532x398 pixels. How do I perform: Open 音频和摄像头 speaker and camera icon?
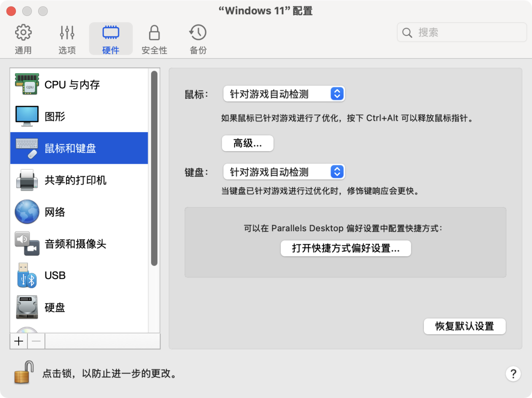tap(27, 244)
